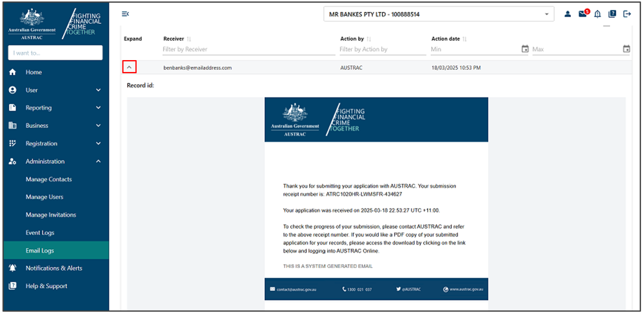Select Notifications & Alerts in sidebar

(x=54, y=268)
